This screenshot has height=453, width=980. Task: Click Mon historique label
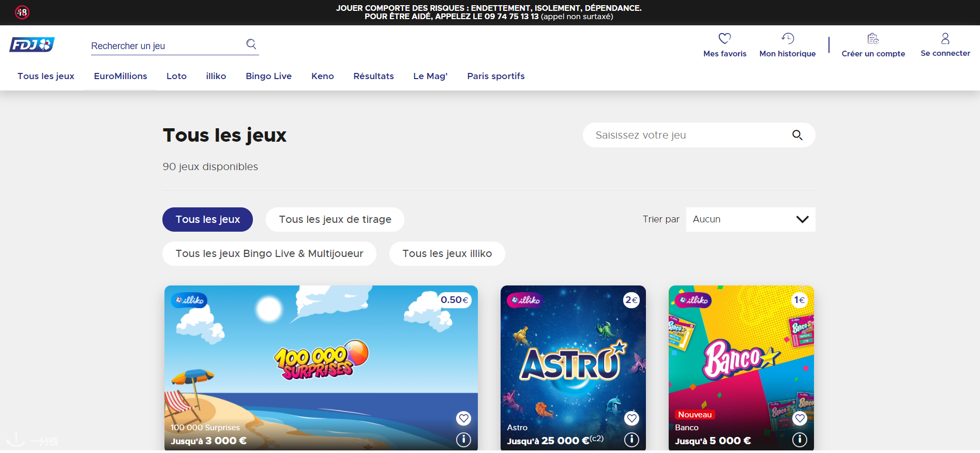[788, 54]
